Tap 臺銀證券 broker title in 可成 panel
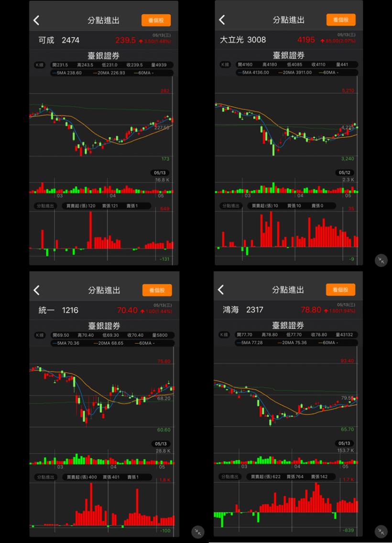Image resolution: width=392 pixels, height=543 pixels. [104, 55]
